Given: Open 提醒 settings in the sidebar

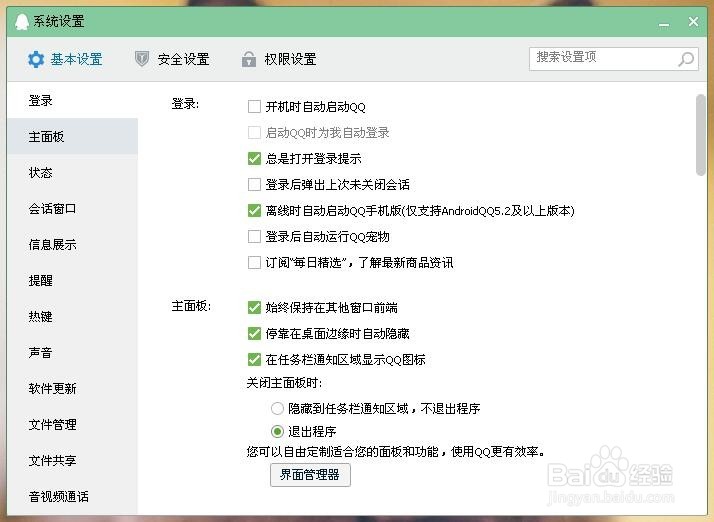Looking at the screenshot, I should click(x=72, y=280).
